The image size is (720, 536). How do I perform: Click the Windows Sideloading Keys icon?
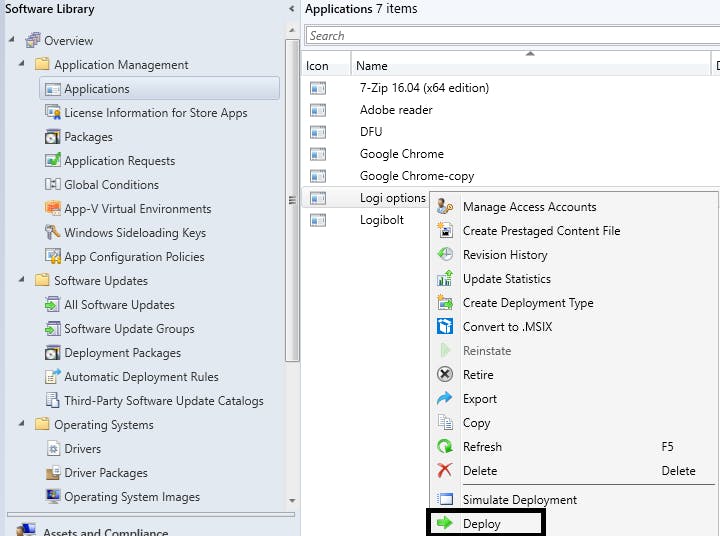pos(53,233)
